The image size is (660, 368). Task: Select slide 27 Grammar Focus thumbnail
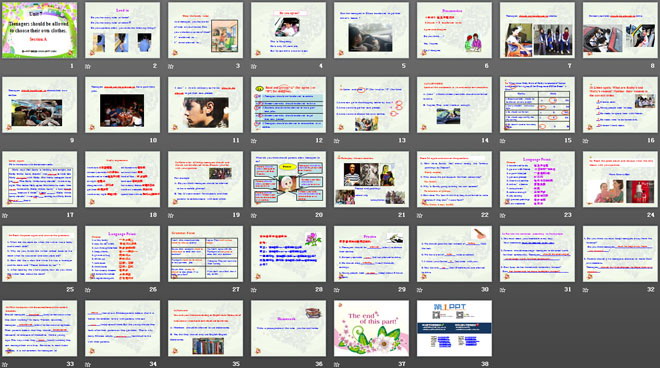[205, 253]
